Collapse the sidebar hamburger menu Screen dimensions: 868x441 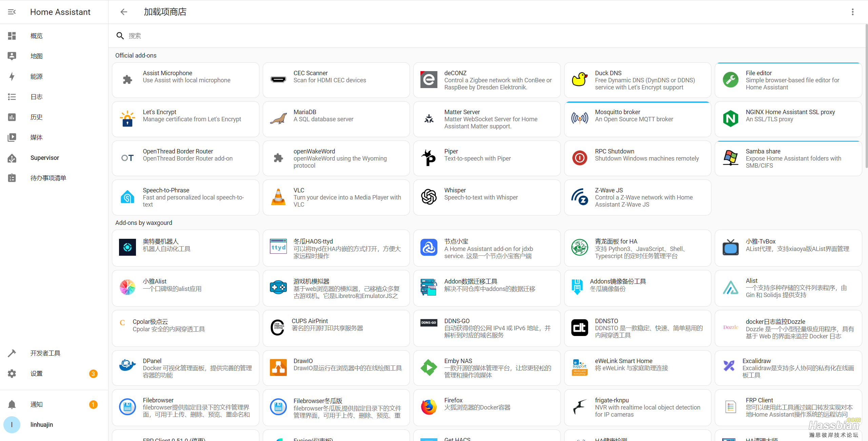click(x=12, y=12)
